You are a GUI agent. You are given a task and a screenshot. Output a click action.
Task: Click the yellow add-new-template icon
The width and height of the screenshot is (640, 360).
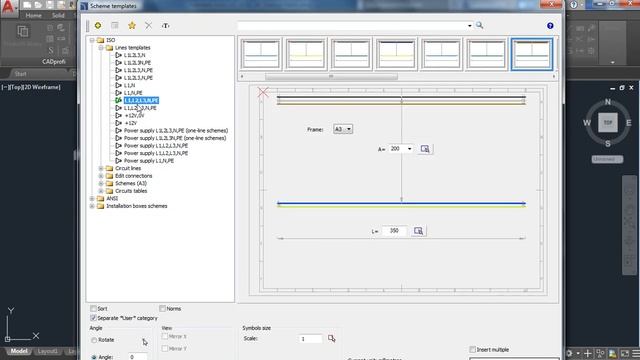click(x=98, y=25)
